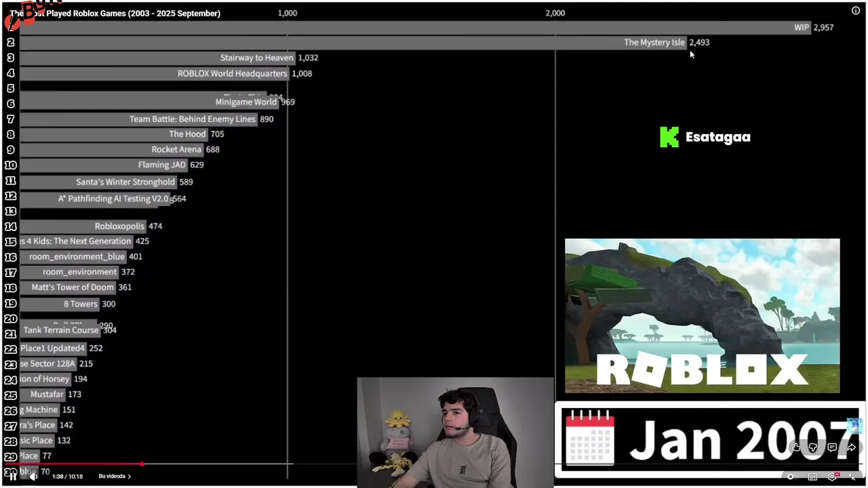Click 'The Hood' bar label

click(x=187, y=134)
